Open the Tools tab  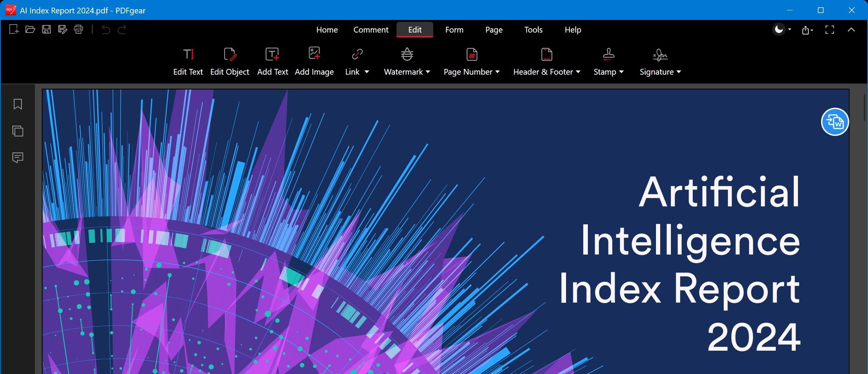533,30
